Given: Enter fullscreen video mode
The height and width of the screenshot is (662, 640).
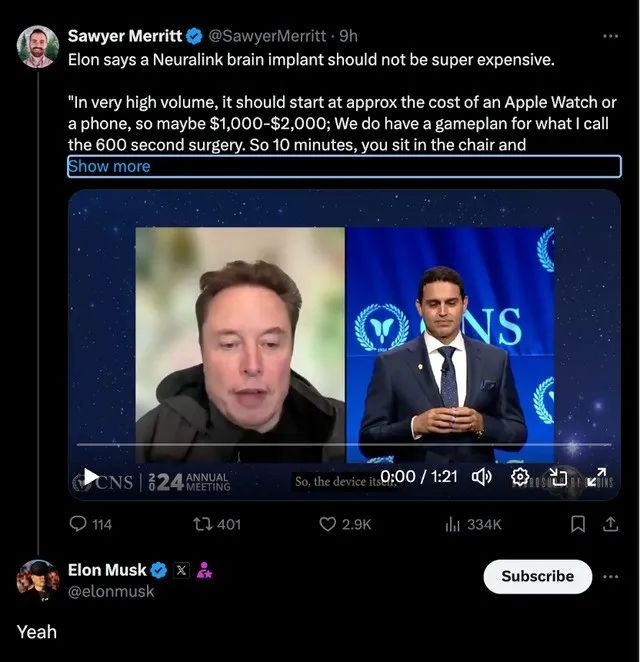Looking at the screenshot, I should click(597, 477).
